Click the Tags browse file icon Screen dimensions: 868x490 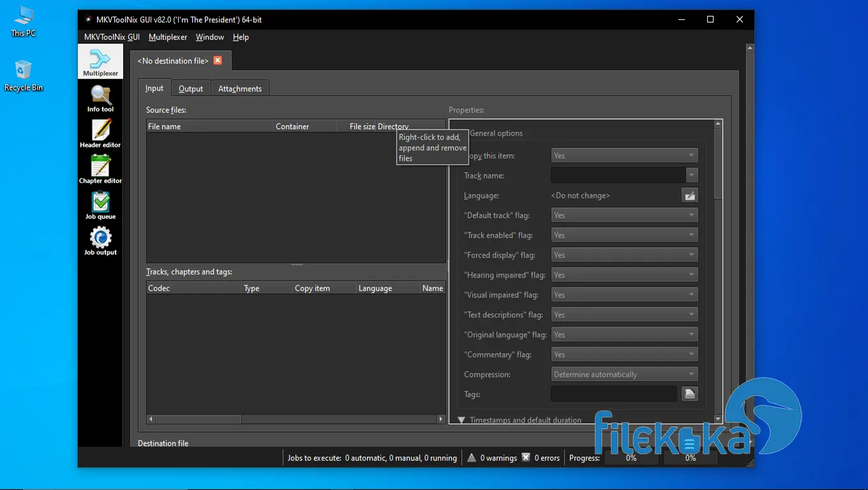[689, 394]
